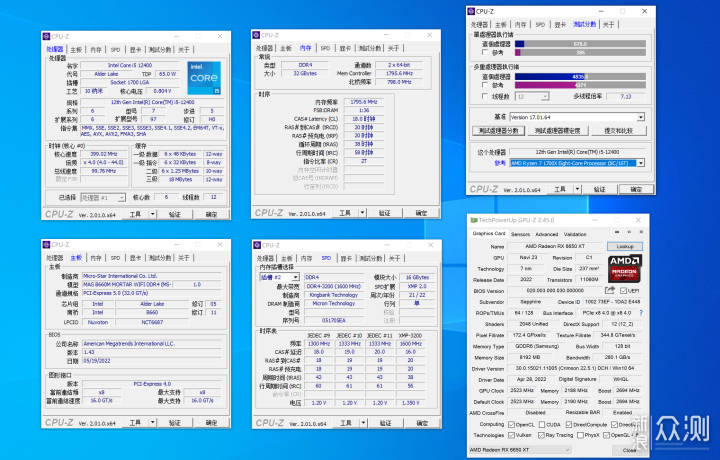Click the Intel Core logo in the processor window
720x460 pixels.
204,78
